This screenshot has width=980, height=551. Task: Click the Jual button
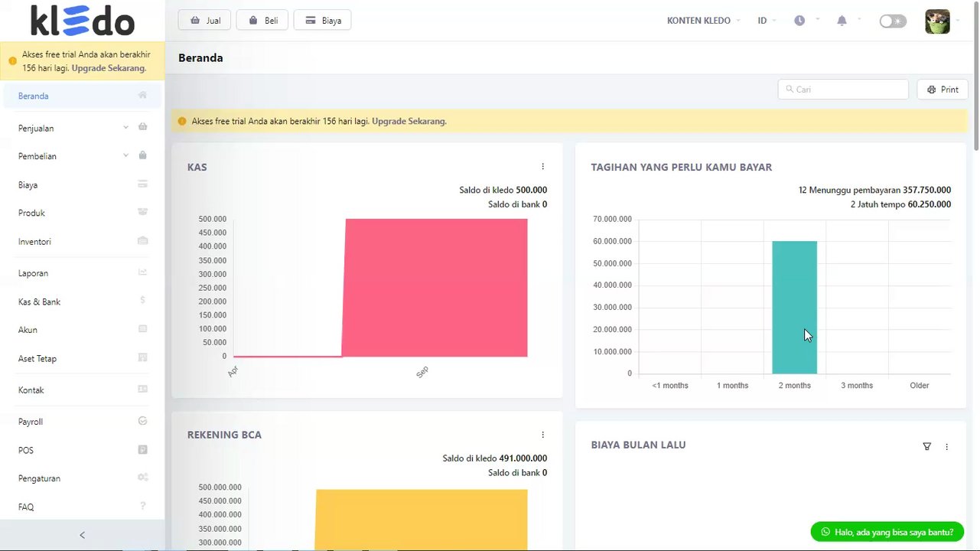tap(204, 21)
